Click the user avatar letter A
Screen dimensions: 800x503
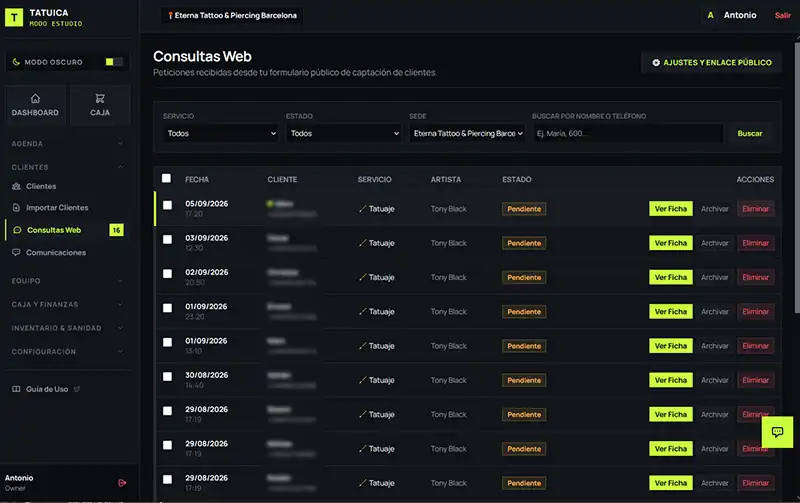tap(710, 15)
